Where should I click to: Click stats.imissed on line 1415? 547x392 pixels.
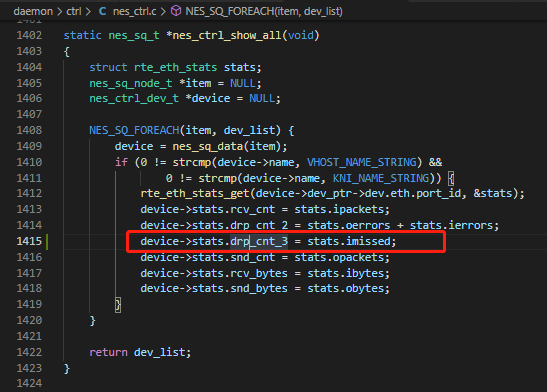click(349, 241)
